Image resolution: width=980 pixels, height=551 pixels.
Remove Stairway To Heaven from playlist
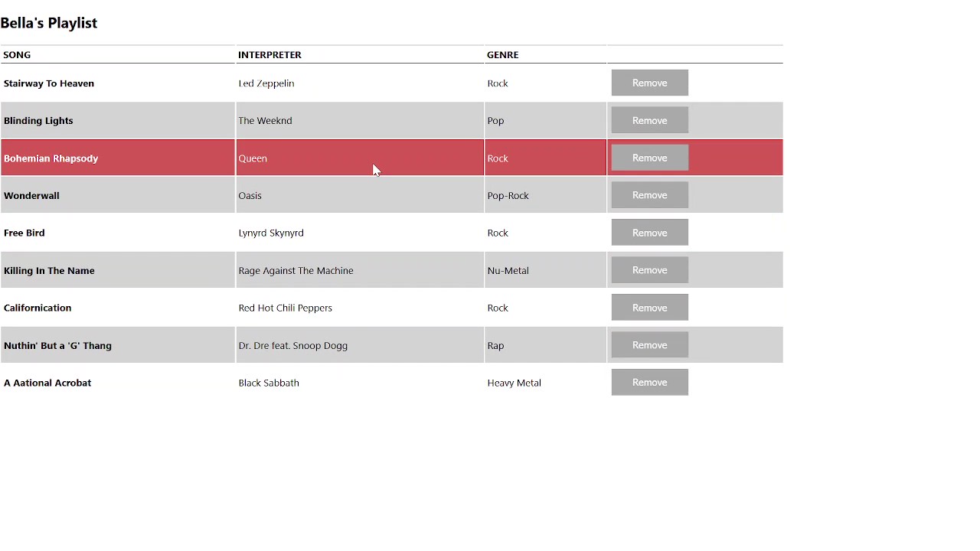coord(649,83)
